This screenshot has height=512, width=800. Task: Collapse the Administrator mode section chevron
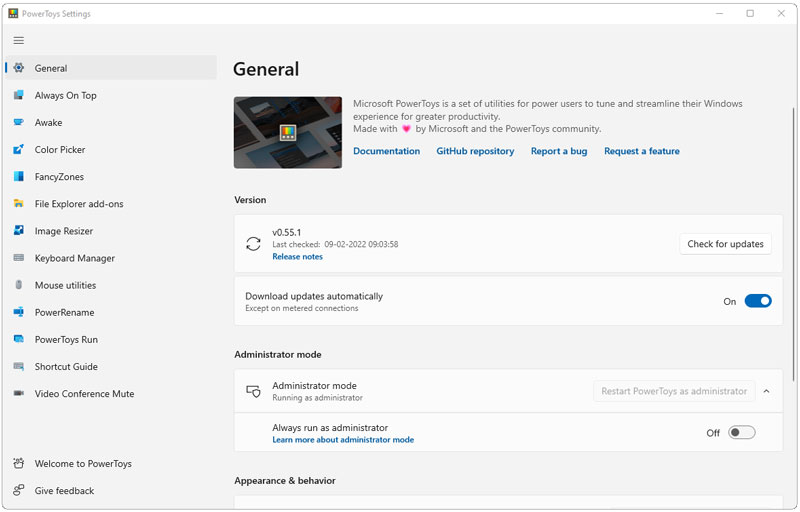click(766, 391)
